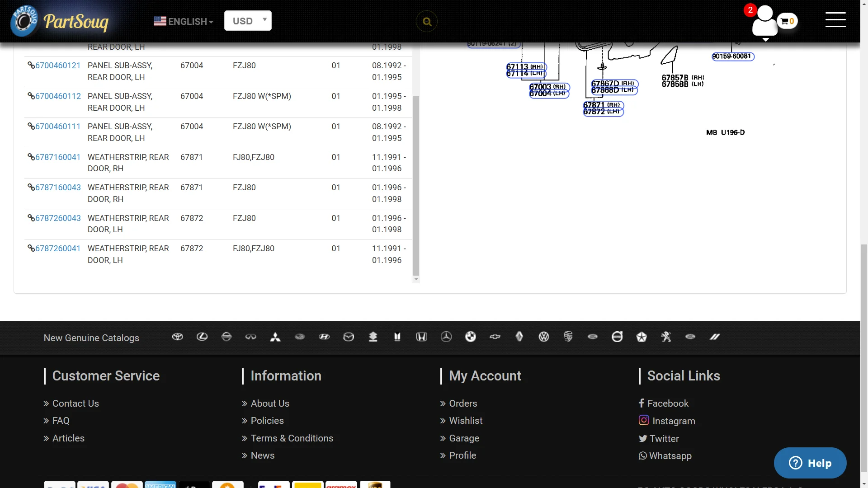
Task: Open part number 6787160041 link
Action: pyautogui.click(x=58, y=157)
